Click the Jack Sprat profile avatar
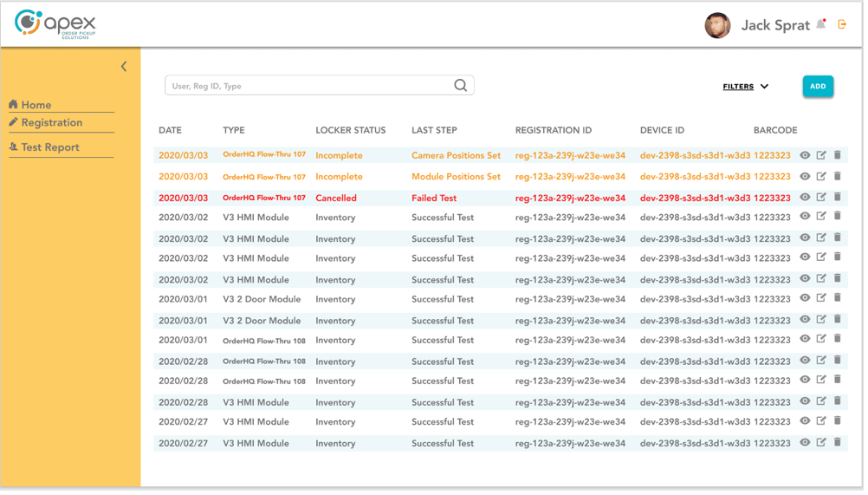Screen dimensions: 868x495 coord(717,25)
